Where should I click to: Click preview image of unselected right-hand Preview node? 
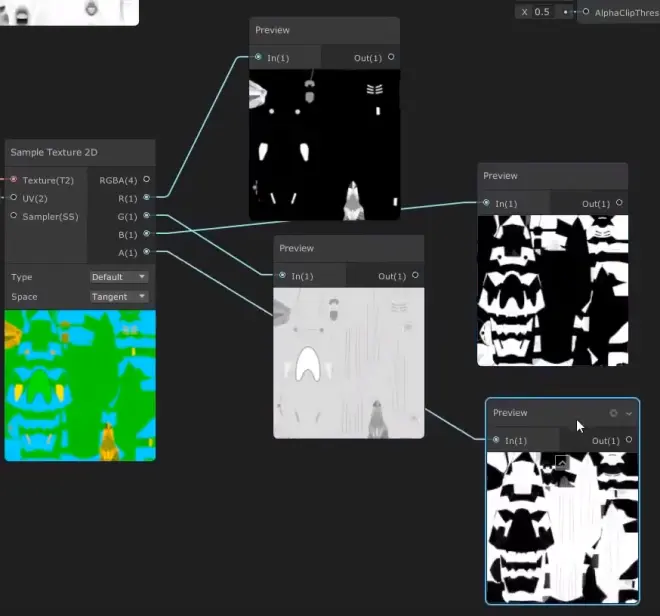pyautogui.click(x=553, y=291)
